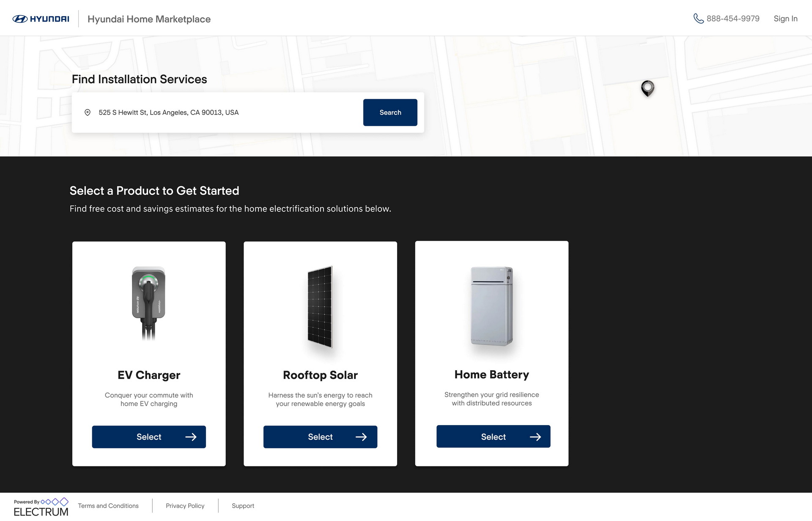812x521 pixels.
Task: Open the Support footer link
Action: (x=243, y=506)
